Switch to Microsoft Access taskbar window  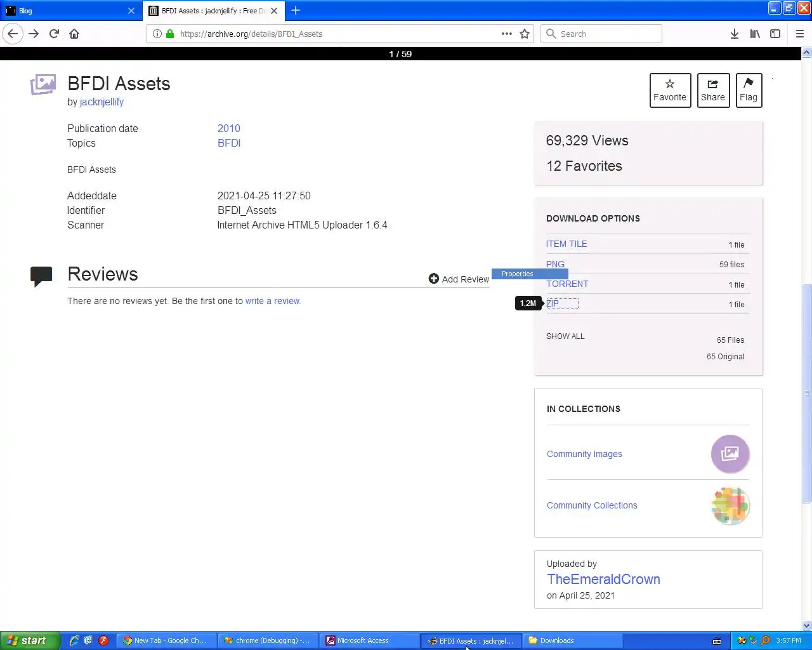click(x=370, y=640)
